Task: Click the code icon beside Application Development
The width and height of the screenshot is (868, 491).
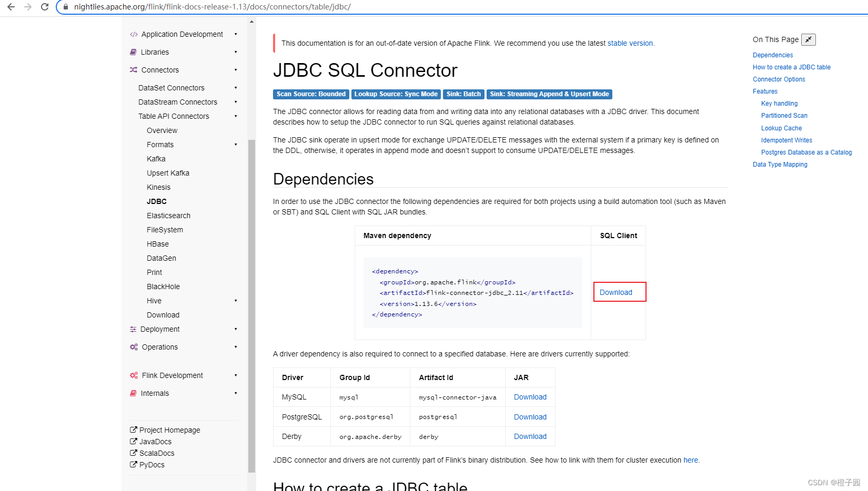Action: click(133, 34)
